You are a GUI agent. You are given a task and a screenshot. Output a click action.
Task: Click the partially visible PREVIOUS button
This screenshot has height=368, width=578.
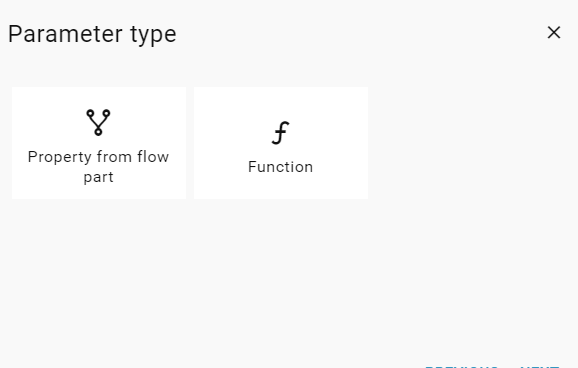pos(462,367)
